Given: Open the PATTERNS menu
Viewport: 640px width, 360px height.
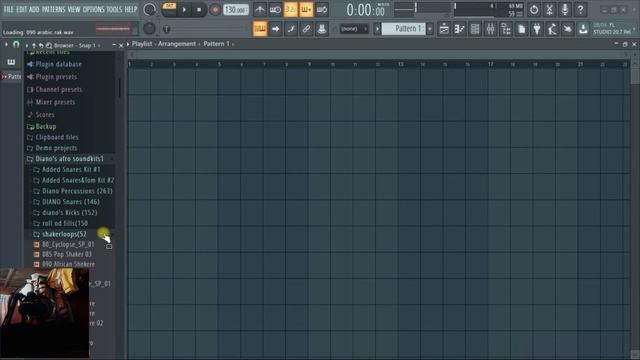Looking at the screenshot, I should click(x=53, y=9).
